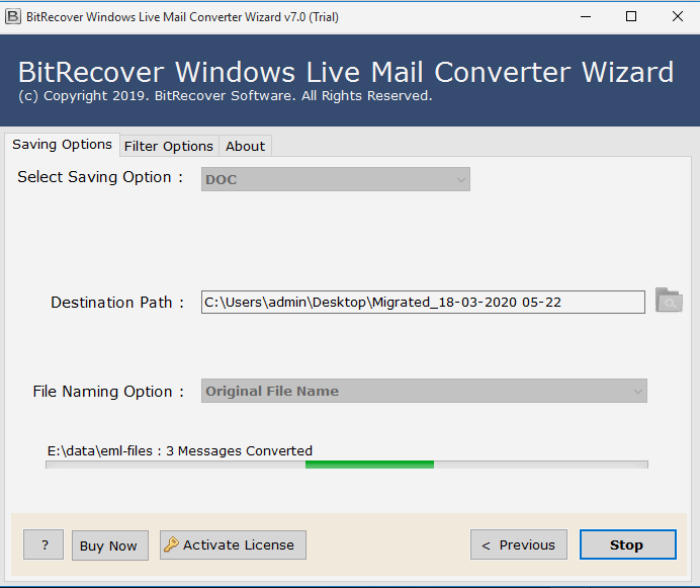Screen dimensions: 700x588
Task: Open the Saving Options tab
Action: click(x=62, y=145)
